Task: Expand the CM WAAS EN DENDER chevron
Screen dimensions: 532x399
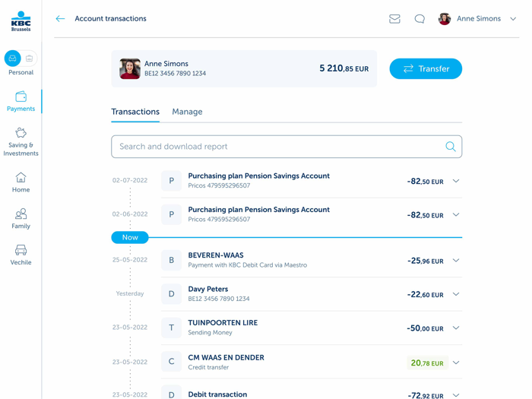Action: [x=456, y=363]
